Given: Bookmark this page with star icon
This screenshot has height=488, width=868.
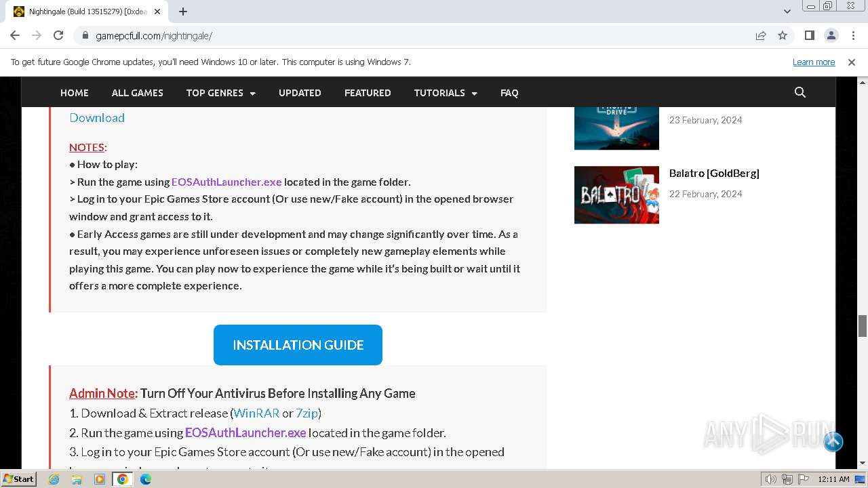Looking at the screenshot, I should (x=783, y=36).
